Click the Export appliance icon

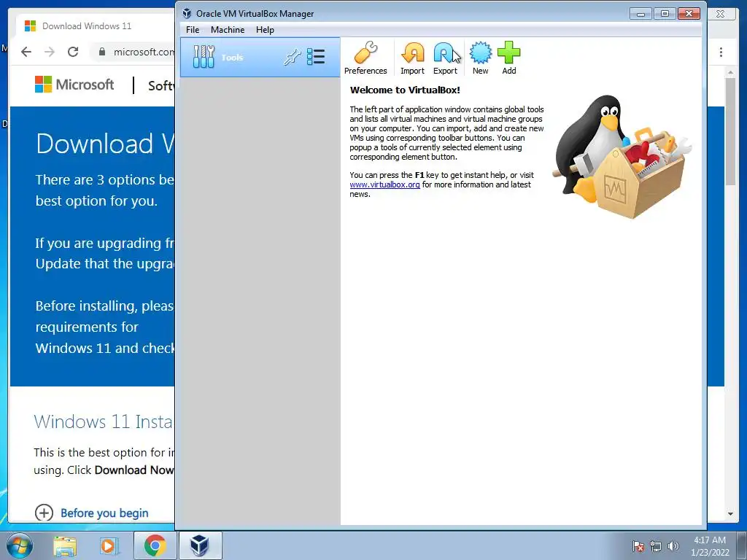pyautogui.click(x=445, y=58)
